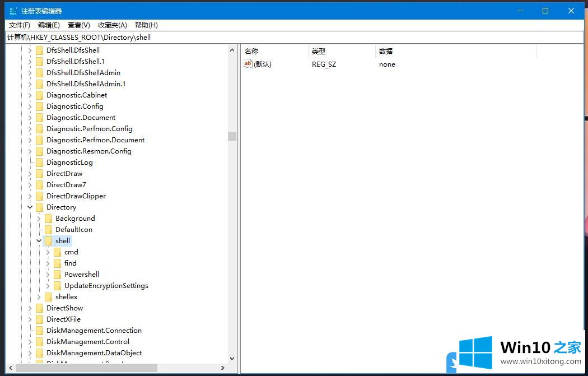The image size is (588, 376).
Task: Select the DfsShell.DfsShellAdmin.1 key
Action: pos(86,84)
